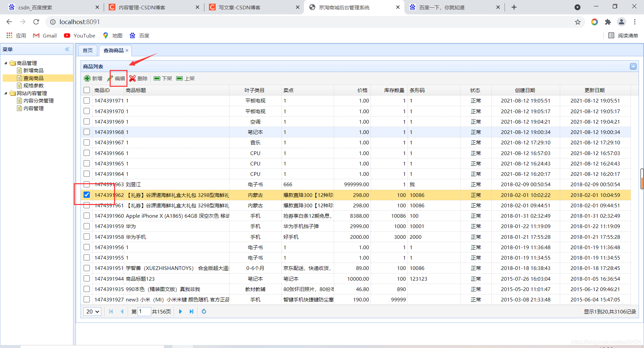644x348 pixels.
Task: Reload the browser page
Action: click(x=36, y=22)
